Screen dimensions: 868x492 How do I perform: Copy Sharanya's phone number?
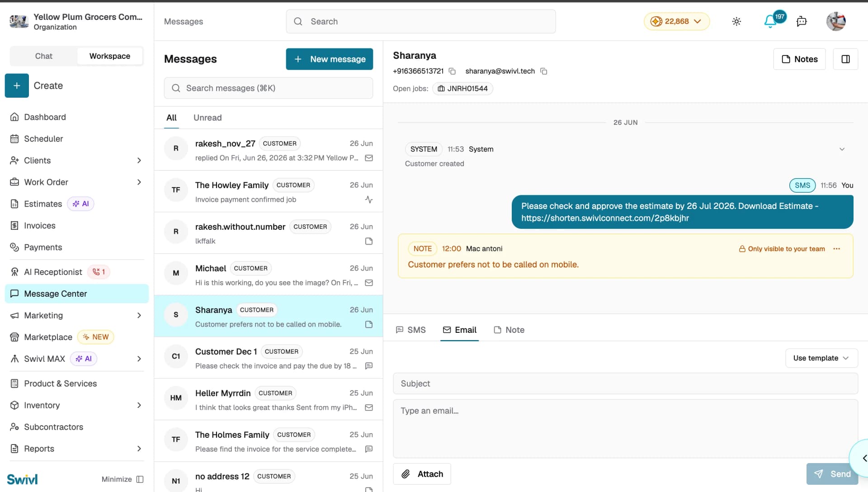tap(452, 71)
